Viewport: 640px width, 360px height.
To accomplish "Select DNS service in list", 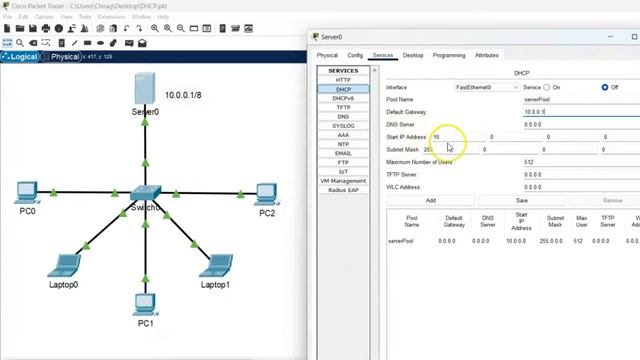I will [x=343, y=117].
